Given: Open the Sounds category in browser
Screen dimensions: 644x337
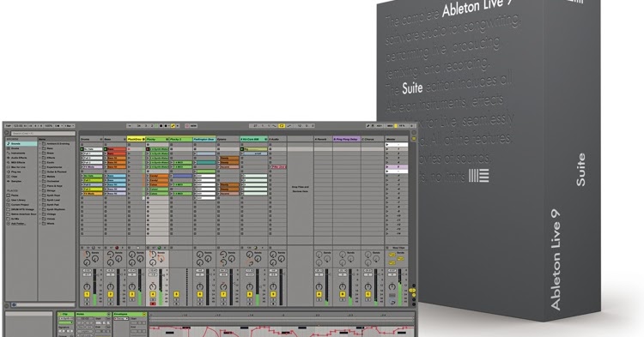Looking at the screenshot, I should point(21,143).
